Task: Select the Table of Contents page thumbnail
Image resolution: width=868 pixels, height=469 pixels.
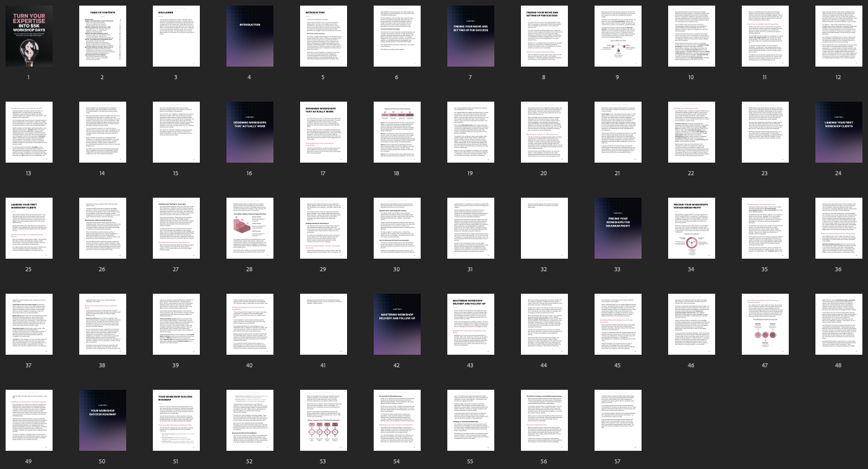Action: [102, 36]
